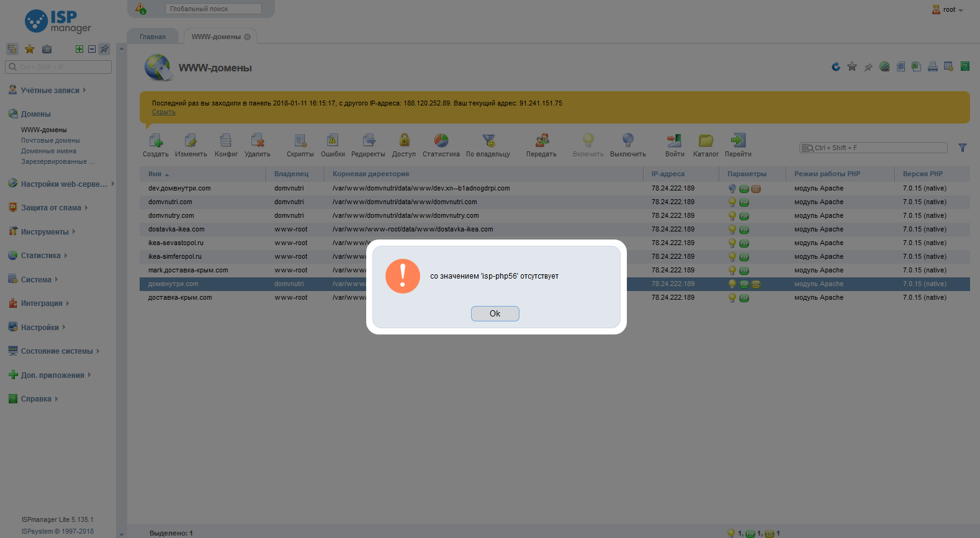Open the Ошибки error pages icon
Screen dimensions: 980x538
pyautogui.click(x=333, y=140)
